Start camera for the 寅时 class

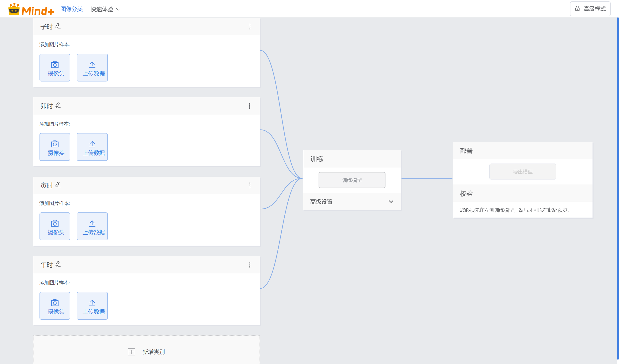pos(55,226)
